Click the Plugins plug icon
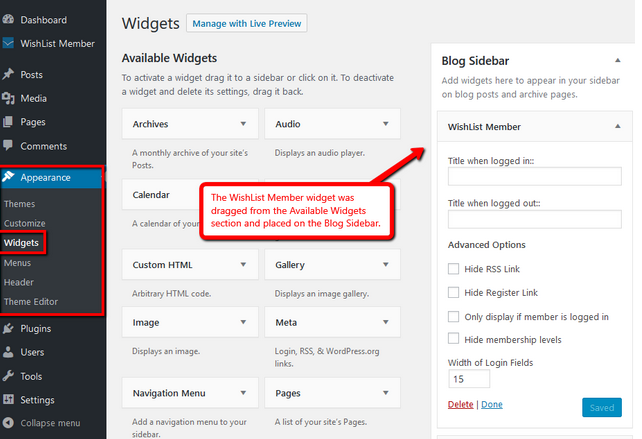 [8, 328]
